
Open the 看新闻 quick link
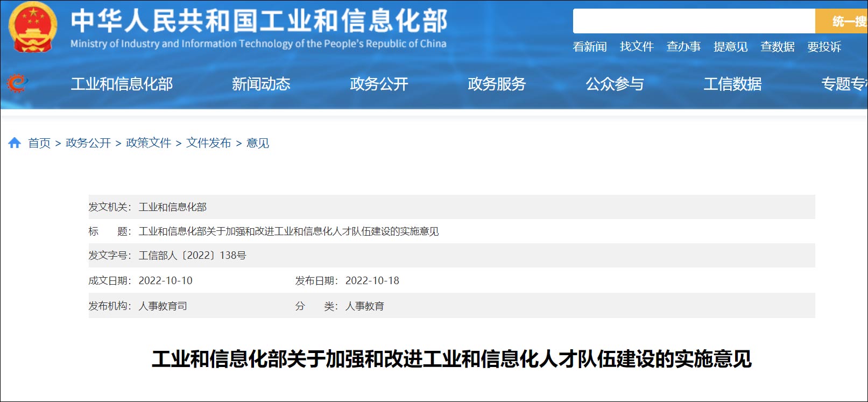590,47
